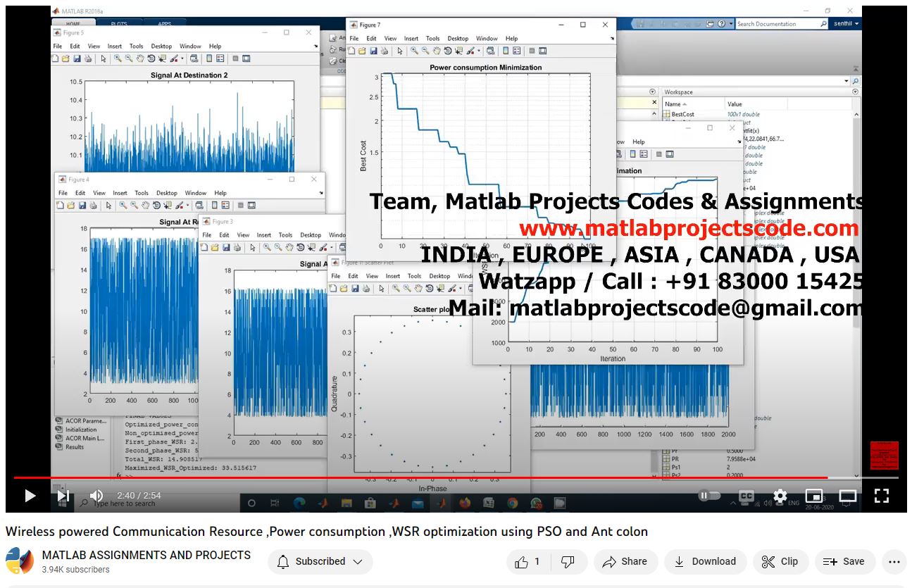The height and width of the screenshot is (588, 912).
Task: Toggle theater mode view
Action: pos(848,496)
